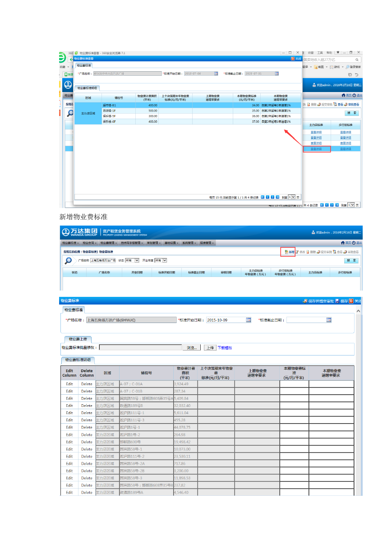Click the 铺位号 column header in the edit grid

pyautogui.click(x=146, y=373)
